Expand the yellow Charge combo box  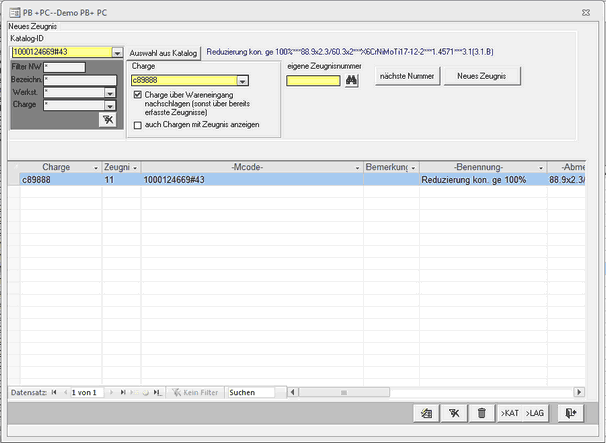click(242, 81)
